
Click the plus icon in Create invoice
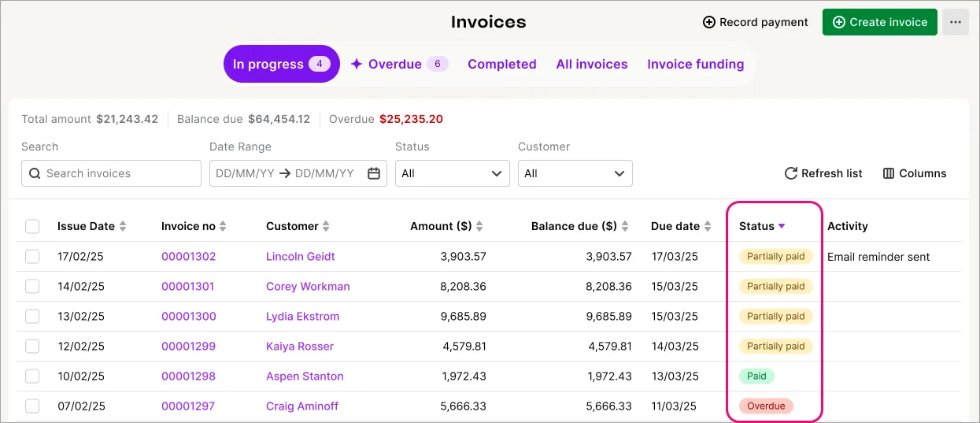pos(839,22)
